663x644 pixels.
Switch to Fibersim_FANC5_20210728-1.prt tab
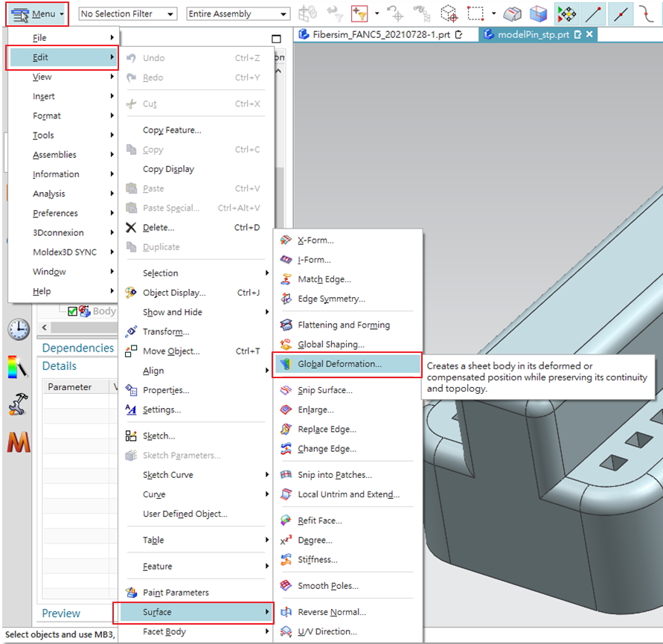point(380,35)
